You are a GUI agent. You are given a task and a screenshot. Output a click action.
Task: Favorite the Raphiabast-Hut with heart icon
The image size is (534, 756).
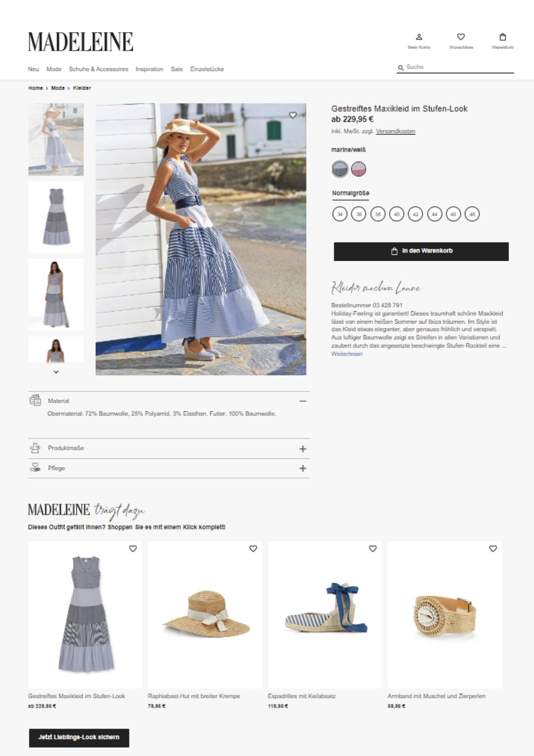click(253, 548)
